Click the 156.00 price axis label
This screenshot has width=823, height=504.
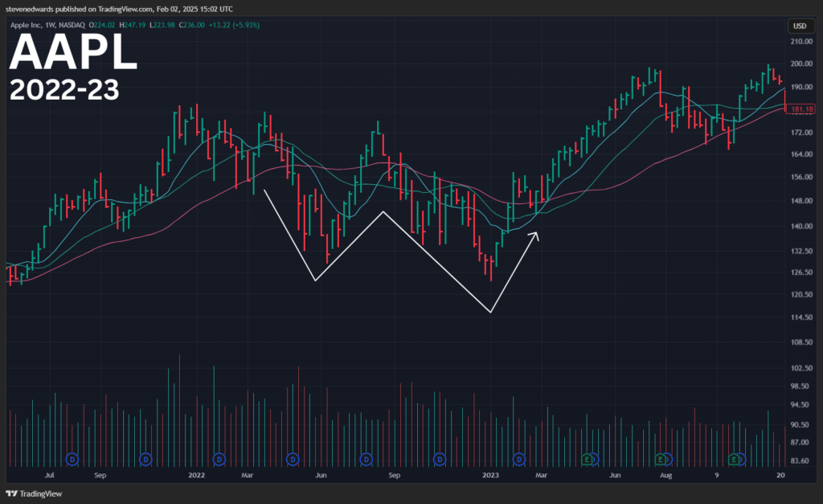801,177
